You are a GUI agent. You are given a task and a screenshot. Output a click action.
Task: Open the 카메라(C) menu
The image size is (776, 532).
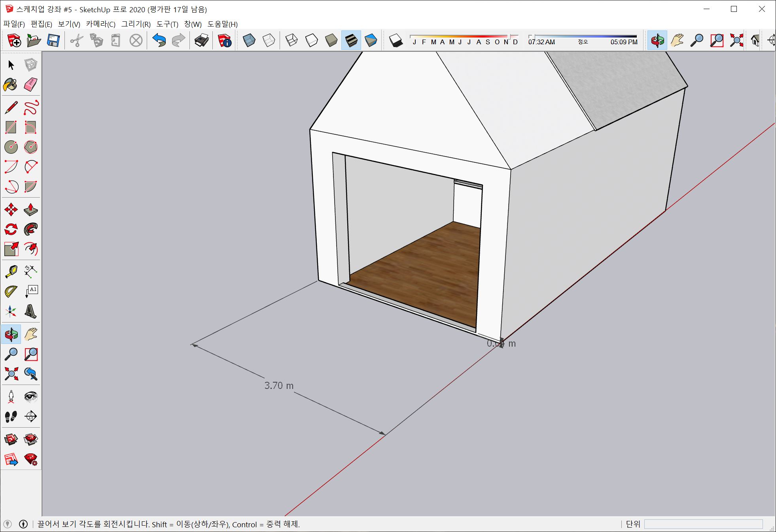coord(100,24)
